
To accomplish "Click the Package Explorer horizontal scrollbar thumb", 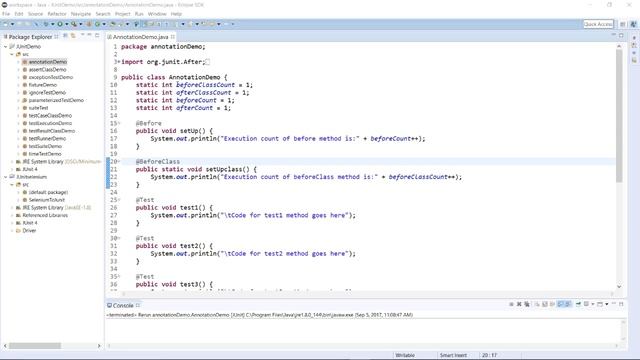I will (35, 346).
